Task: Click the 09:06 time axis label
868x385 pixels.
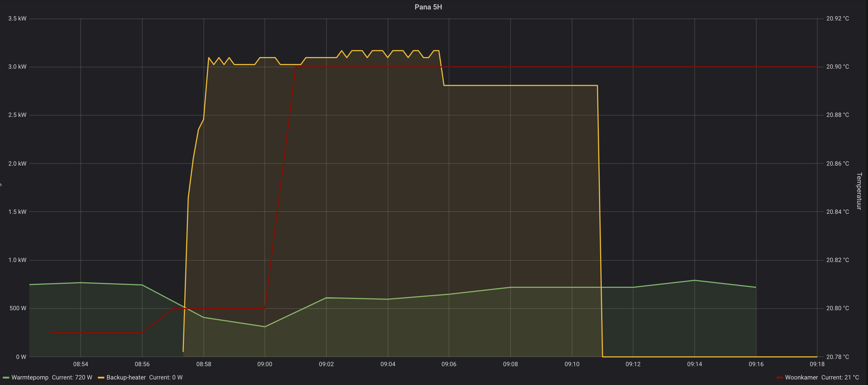Action: [x=449, y=364]
